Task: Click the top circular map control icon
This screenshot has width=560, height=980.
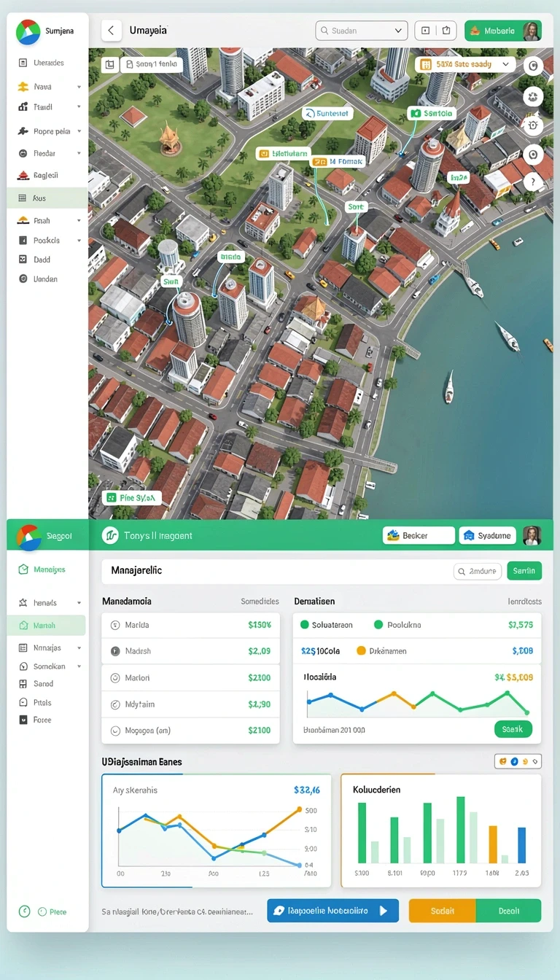Action: point(533,66)
